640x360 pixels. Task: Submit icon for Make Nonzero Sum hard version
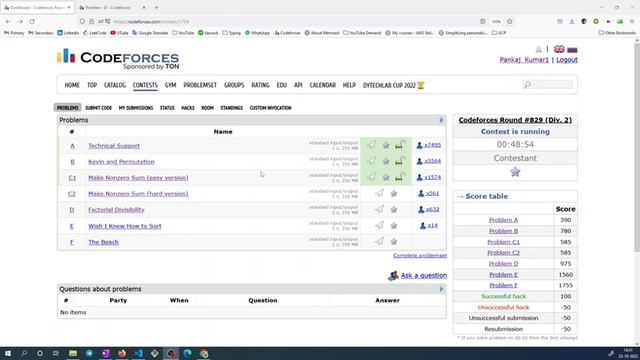point(379,193)
